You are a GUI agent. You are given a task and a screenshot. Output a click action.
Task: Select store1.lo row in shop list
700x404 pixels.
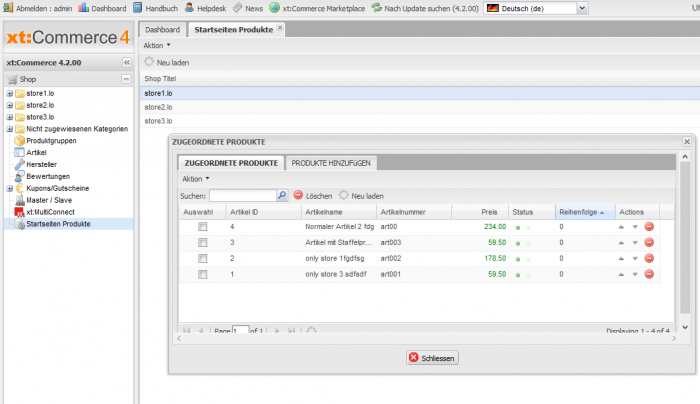[420, 93]
